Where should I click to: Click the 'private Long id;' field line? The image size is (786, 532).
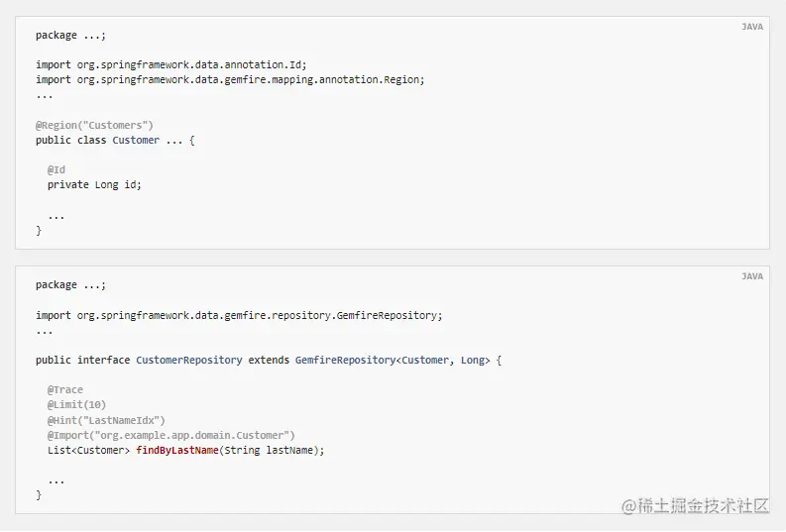tap(94, 185)
